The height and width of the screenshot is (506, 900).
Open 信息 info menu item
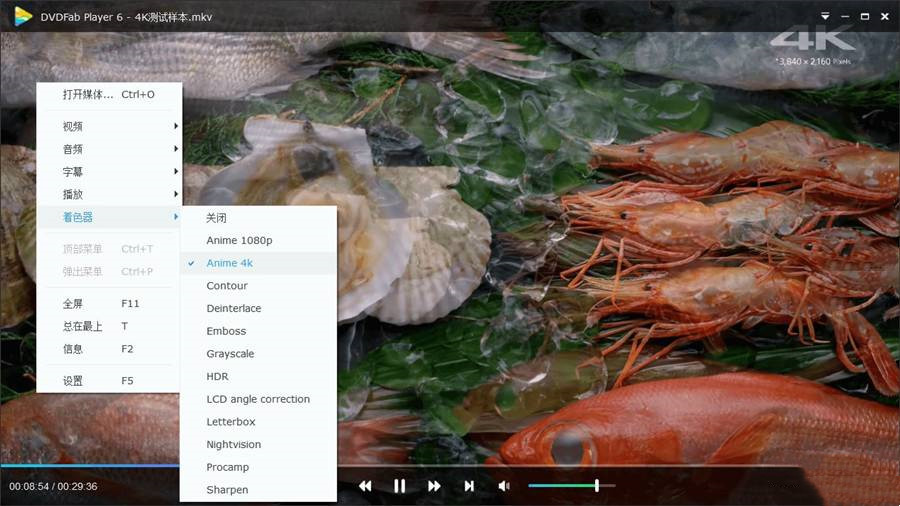pyautogui.click(x=109, y=349)
